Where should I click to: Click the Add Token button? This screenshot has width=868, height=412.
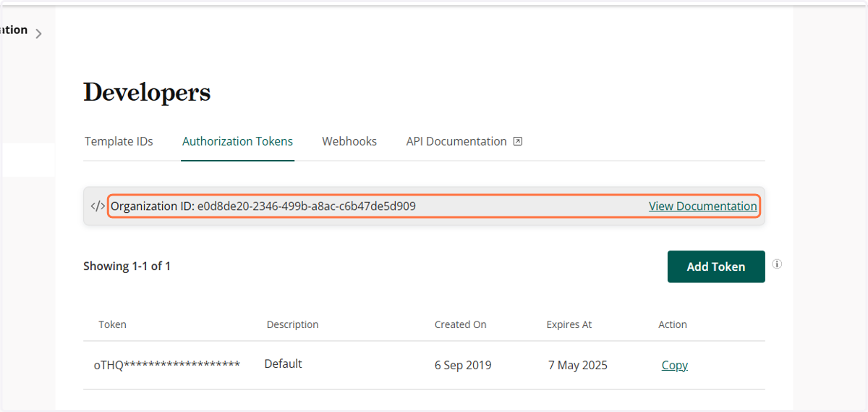(716, 266)
